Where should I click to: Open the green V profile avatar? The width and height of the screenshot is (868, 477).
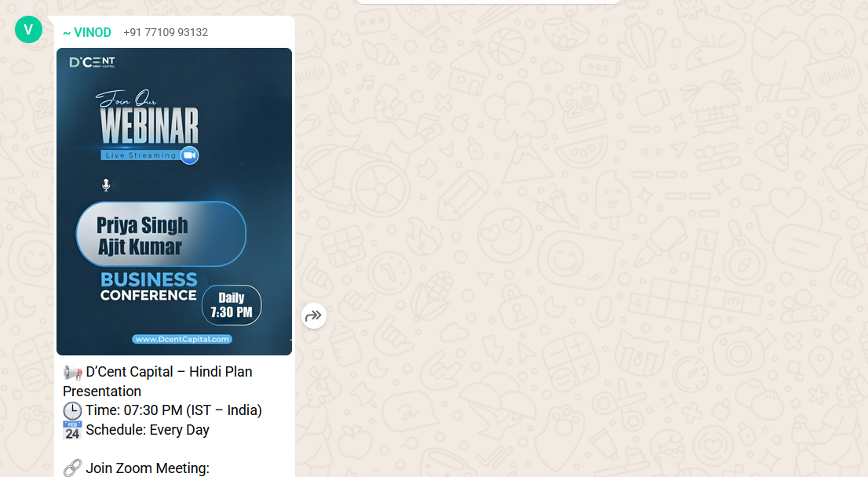(x=28, y=29)
